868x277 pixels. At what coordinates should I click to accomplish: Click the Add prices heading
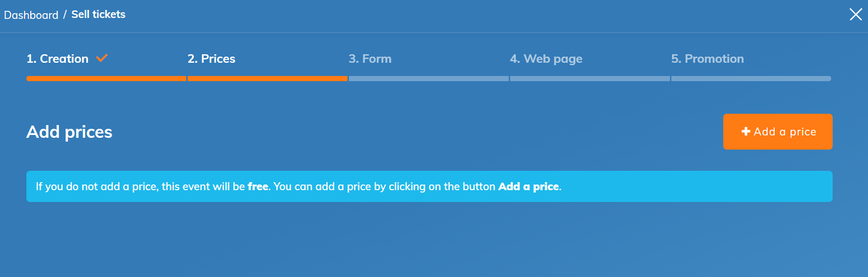tap(69, 132)
